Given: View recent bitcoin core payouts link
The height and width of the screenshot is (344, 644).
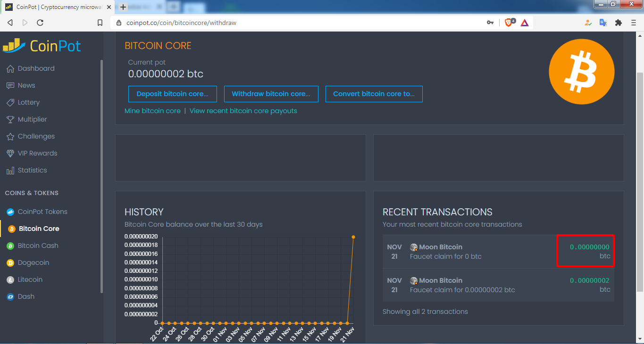Looking at the screenshot, I should point(243,111).
